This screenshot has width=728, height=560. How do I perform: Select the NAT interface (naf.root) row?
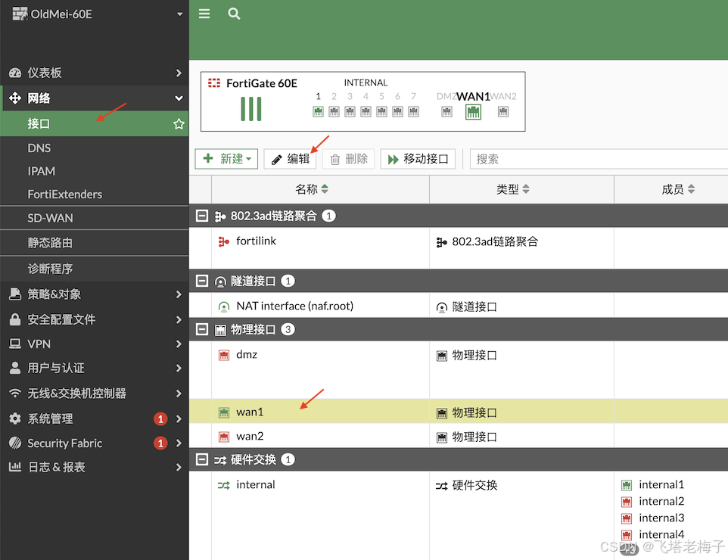click(x=459, y=306)
